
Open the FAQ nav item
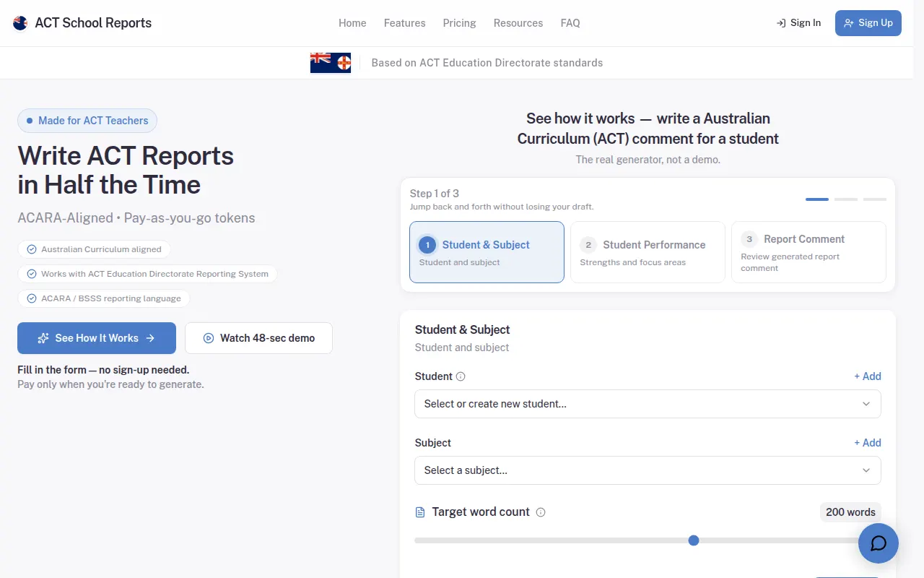pos(570,23)
